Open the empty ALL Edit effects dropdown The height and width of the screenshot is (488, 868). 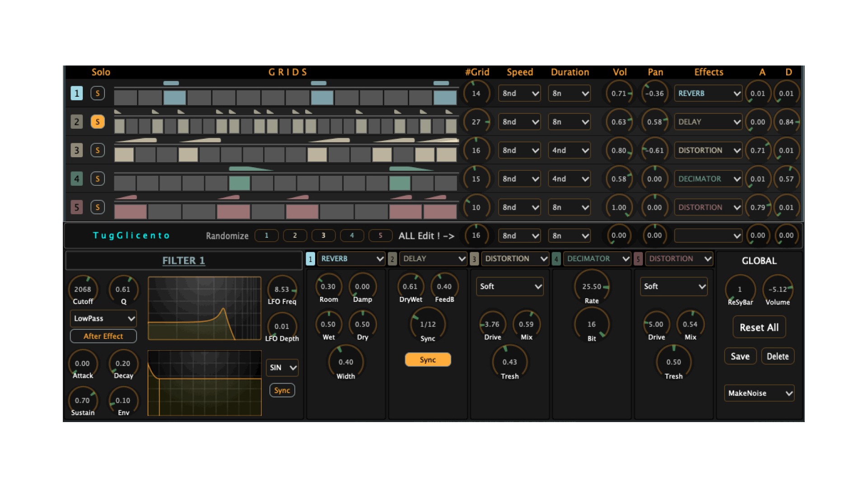(x=708, y=235)
